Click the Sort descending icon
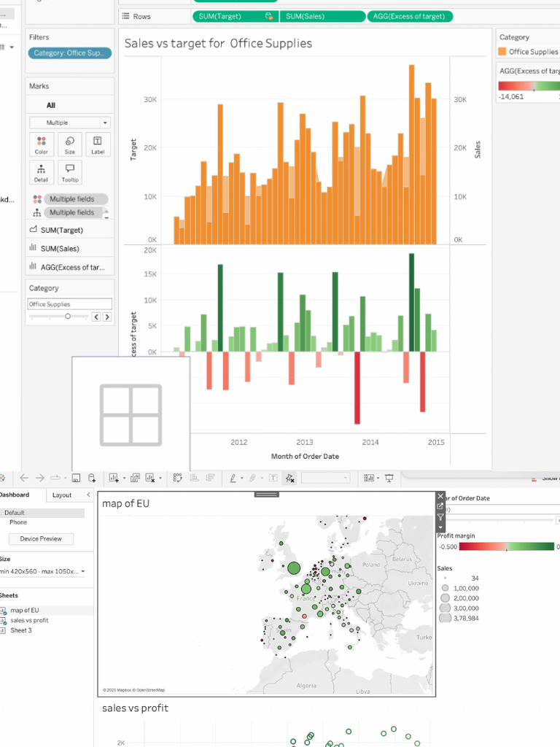Viewport: 560px width, 747px height. [x=210, y=478]
